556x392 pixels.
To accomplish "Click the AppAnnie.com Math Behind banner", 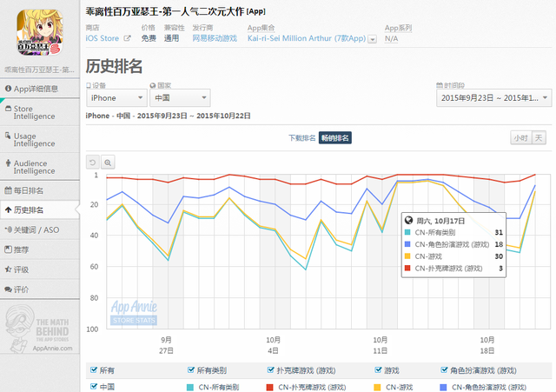I will click(39, 329).
